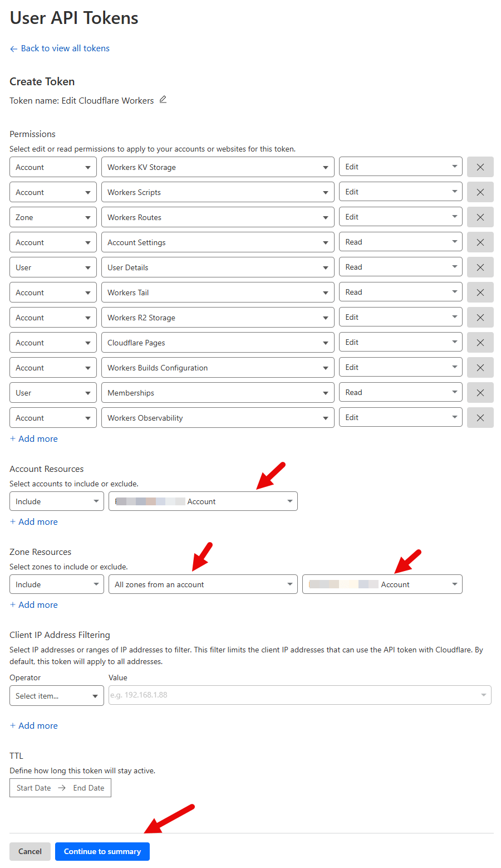Viewport: 501px width, 868px height.
Task: Remove the Workers Routes permission row
Action: (x=480, y=217)
